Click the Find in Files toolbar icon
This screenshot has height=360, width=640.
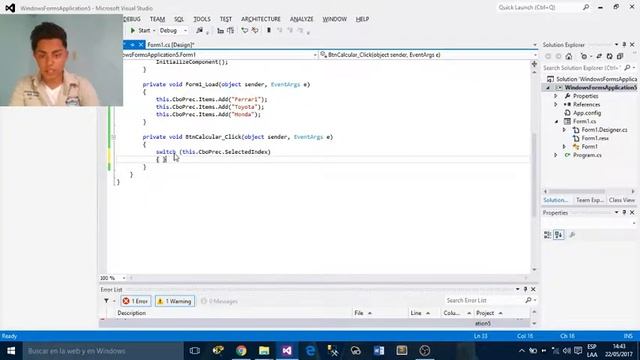coord(199,31)
